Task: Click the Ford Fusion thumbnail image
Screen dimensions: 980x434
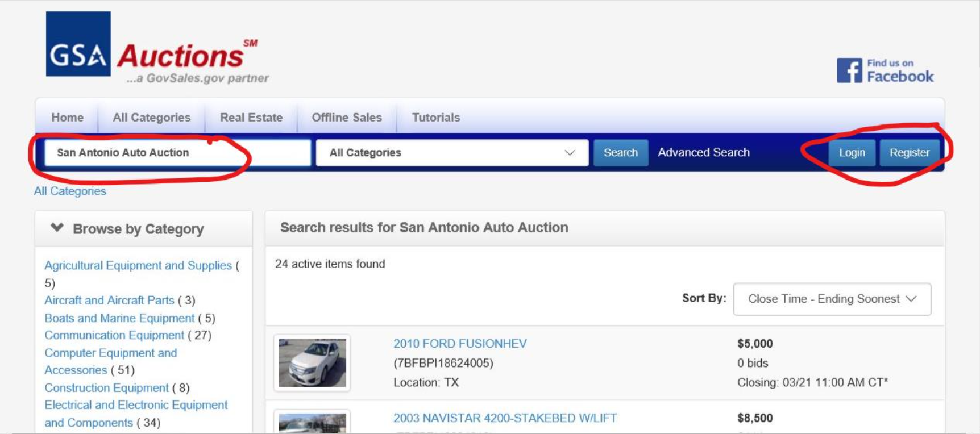Action: pyautogui.click(x=312, y=363)
